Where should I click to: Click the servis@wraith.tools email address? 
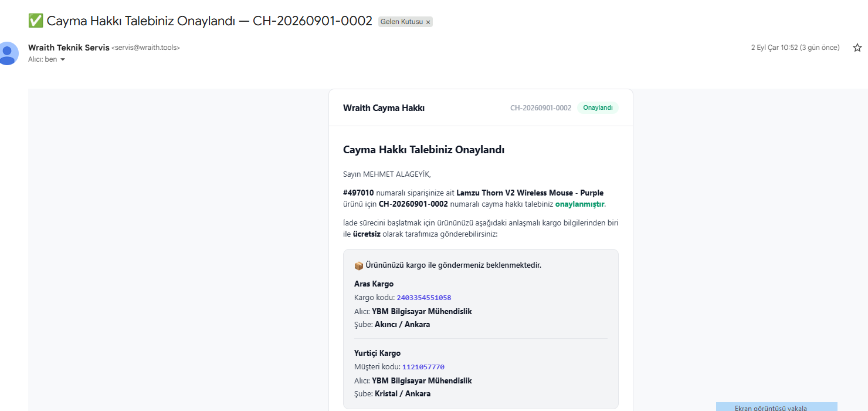146,48
